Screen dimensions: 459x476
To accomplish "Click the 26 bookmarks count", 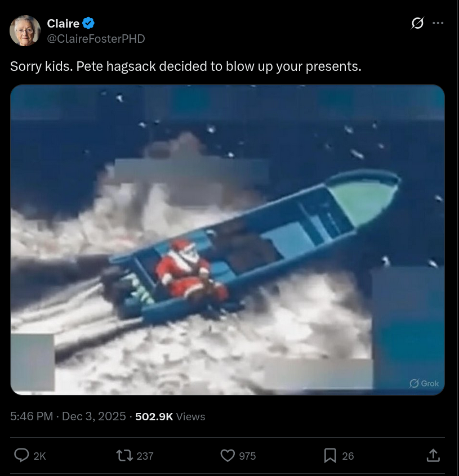I will [348, 456].
